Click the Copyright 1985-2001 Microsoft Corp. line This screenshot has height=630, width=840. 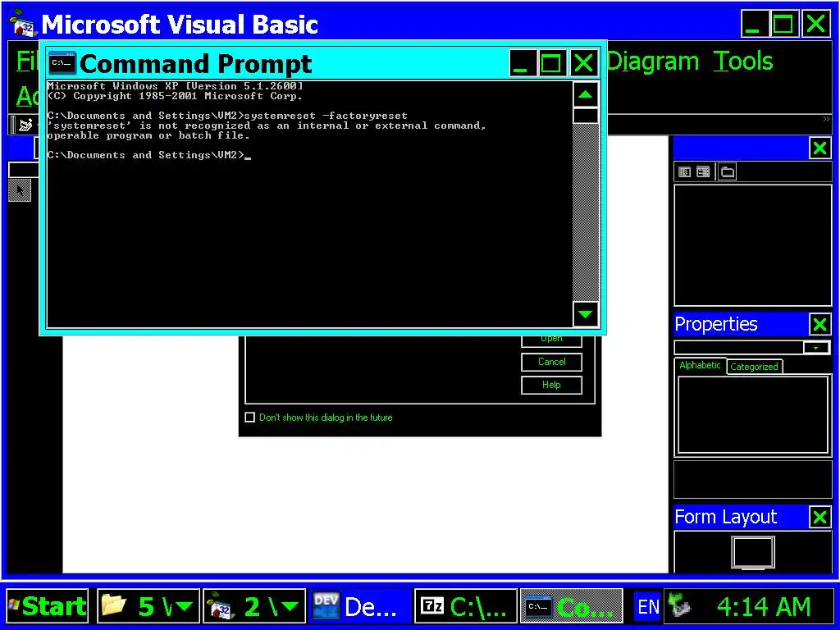click(x=176, y=97)
